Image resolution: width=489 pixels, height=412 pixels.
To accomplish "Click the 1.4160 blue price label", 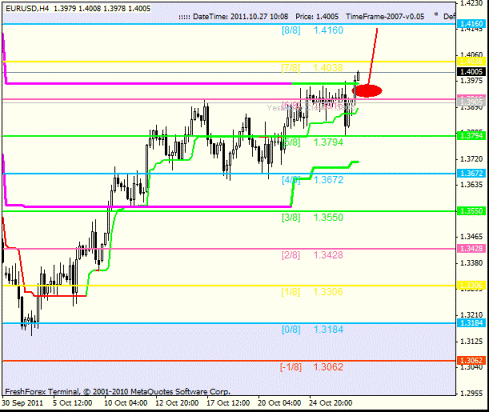I will pyautogui.click(x=470, y=24).
